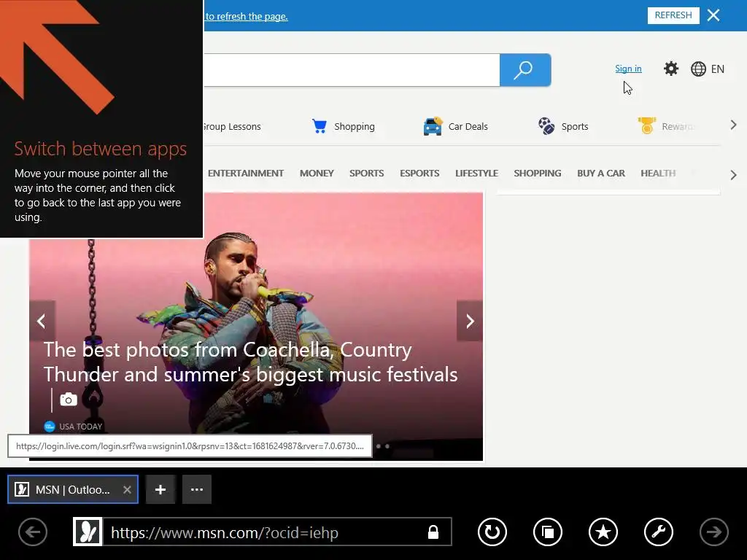Open the Rewards medal shortcut
The image size is (747, 560).
pos(665,126)
